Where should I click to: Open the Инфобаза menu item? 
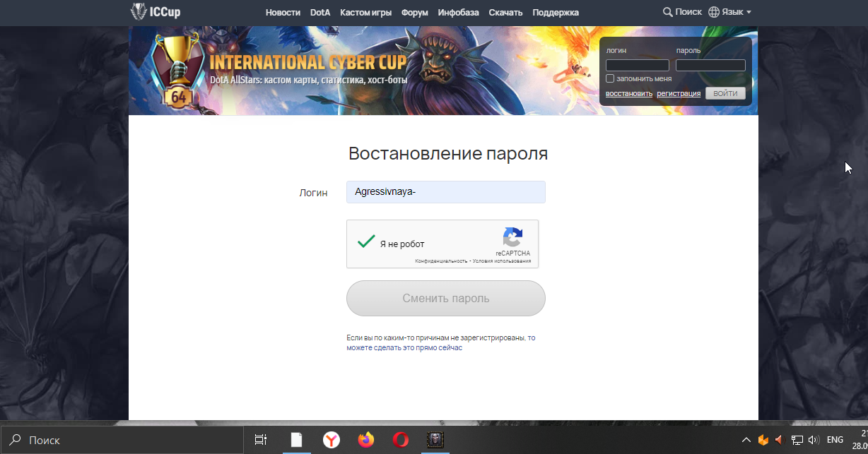point(458,13)
